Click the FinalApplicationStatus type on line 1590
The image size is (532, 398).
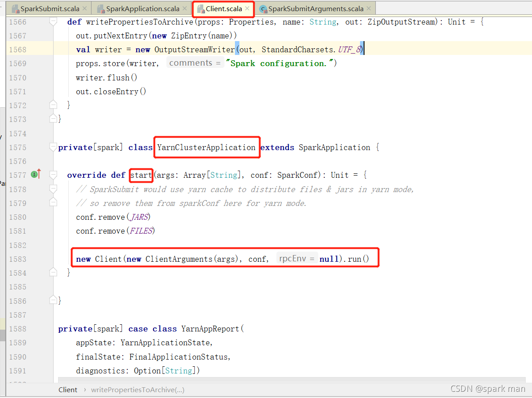179,357
